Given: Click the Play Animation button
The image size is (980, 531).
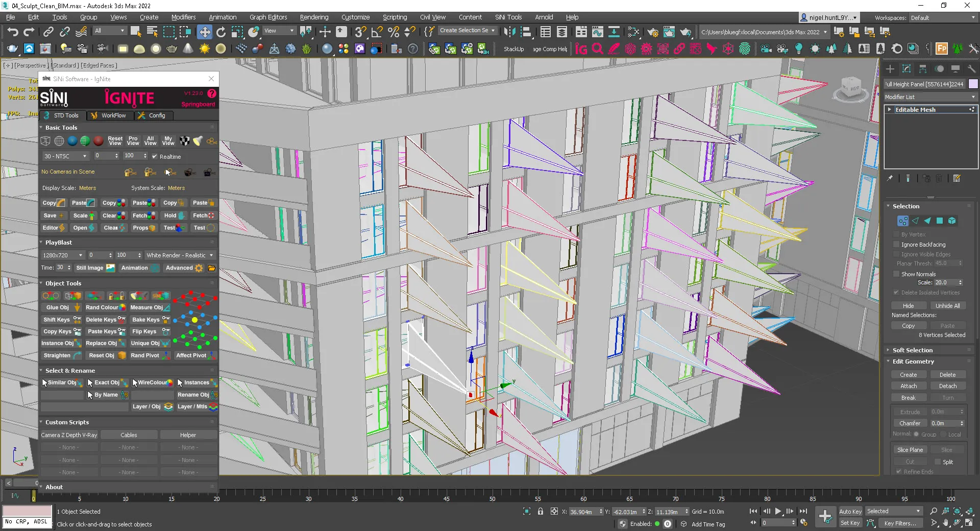Looking at the screenshot, I should 778,511.
